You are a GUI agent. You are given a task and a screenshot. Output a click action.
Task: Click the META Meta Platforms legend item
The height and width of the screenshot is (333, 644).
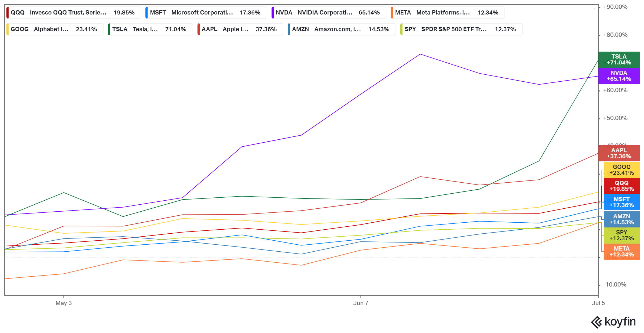click(x=448, y=13)
